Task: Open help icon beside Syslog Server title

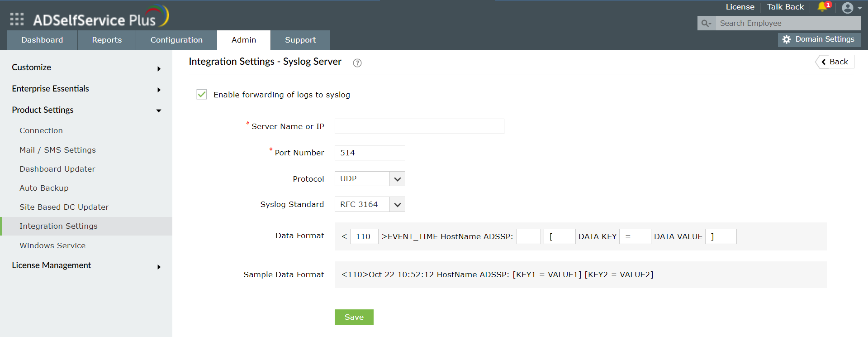Action: click(357, 63)
